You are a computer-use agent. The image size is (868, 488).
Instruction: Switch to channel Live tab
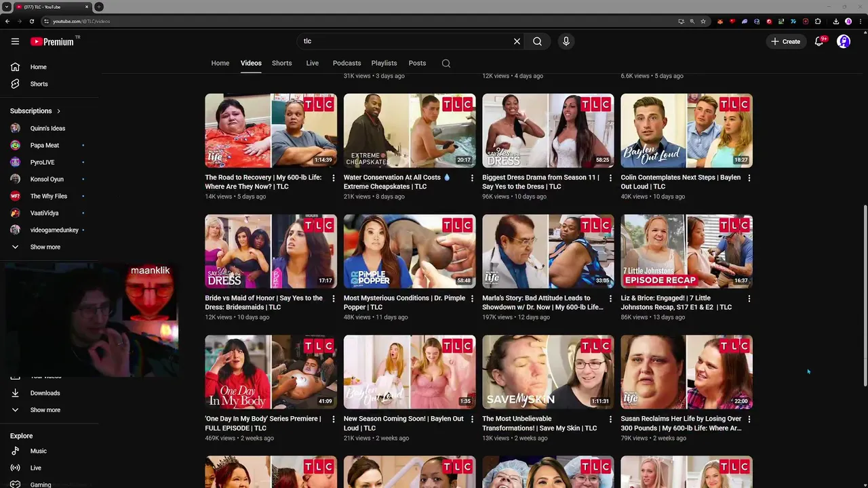coord(312,63)
